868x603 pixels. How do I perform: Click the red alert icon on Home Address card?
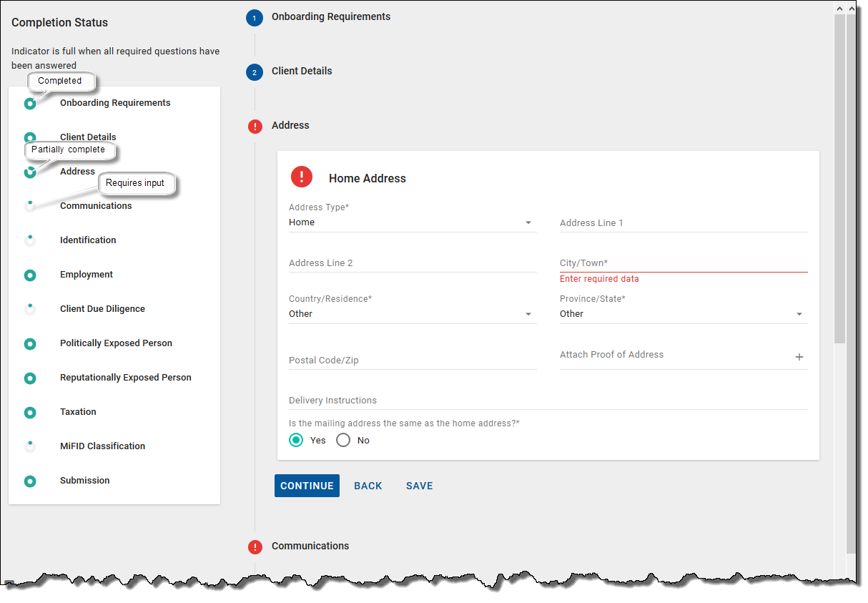click(x=301, y=176)
